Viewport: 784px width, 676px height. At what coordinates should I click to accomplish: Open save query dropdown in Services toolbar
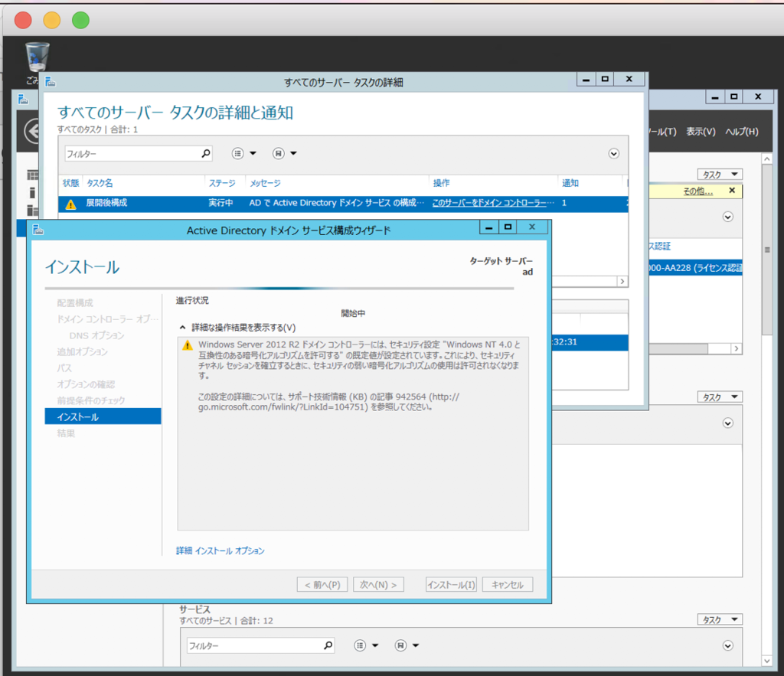coord(407,645)
